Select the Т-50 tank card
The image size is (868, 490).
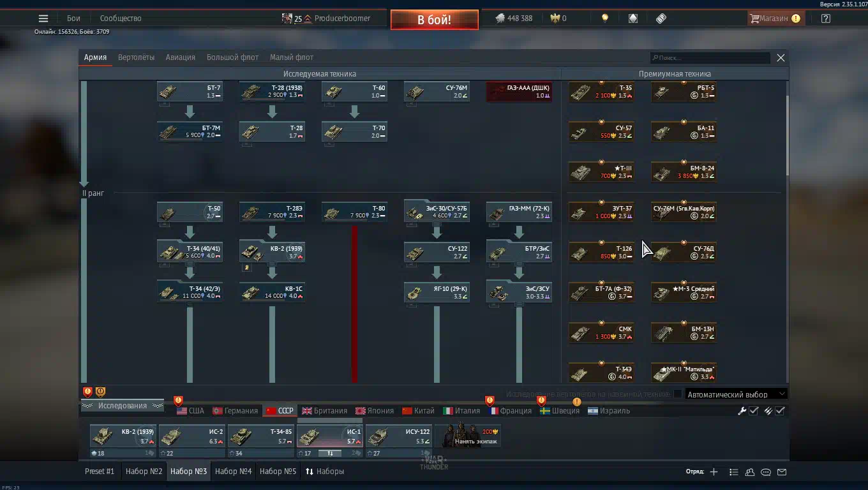tap(190, 212)
